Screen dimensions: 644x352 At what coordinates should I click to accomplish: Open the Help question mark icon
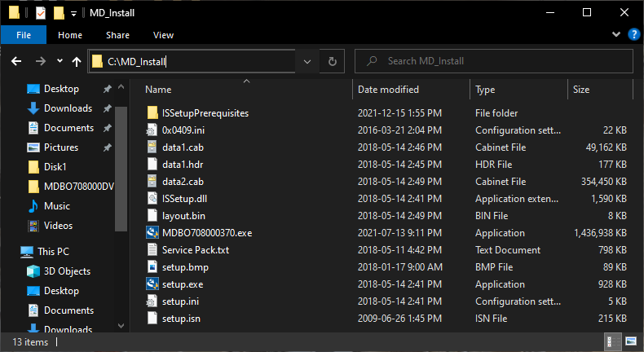coord(631,35)
